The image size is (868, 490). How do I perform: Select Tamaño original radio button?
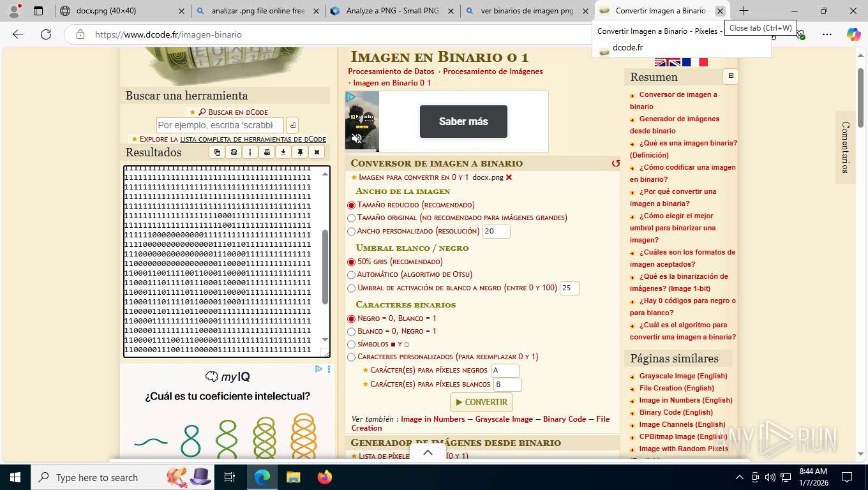click(351, 218)
